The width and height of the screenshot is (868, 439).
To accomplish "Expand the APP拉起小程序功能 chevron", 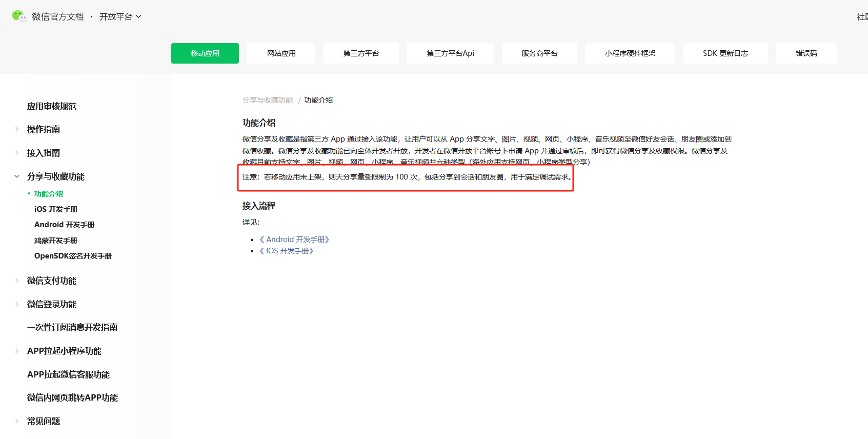I will pos(17,351).
